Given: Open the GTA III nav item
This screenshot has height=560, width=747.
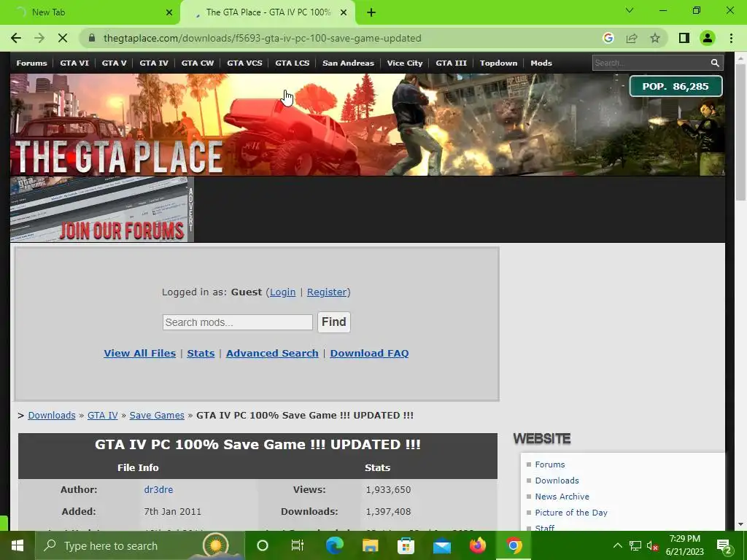Looking at the screenshot, I should pyautogui.click(x=451, y=63).
